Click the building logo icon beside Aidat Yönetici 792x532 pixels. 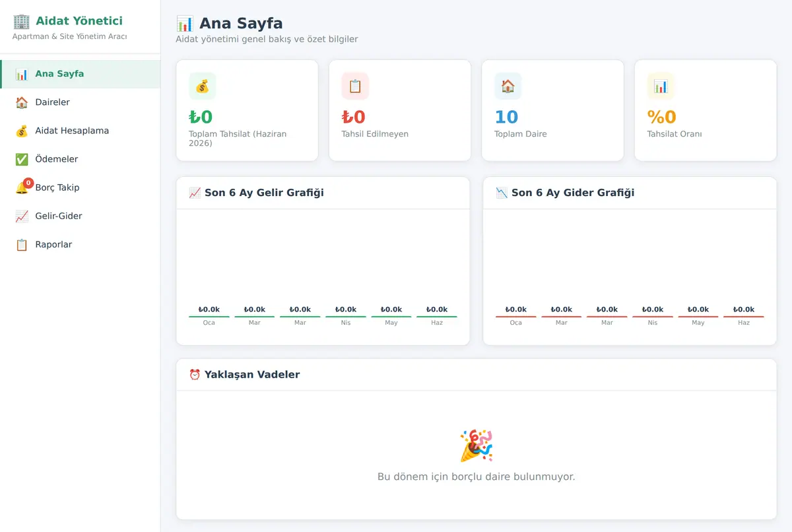[22, 21]
